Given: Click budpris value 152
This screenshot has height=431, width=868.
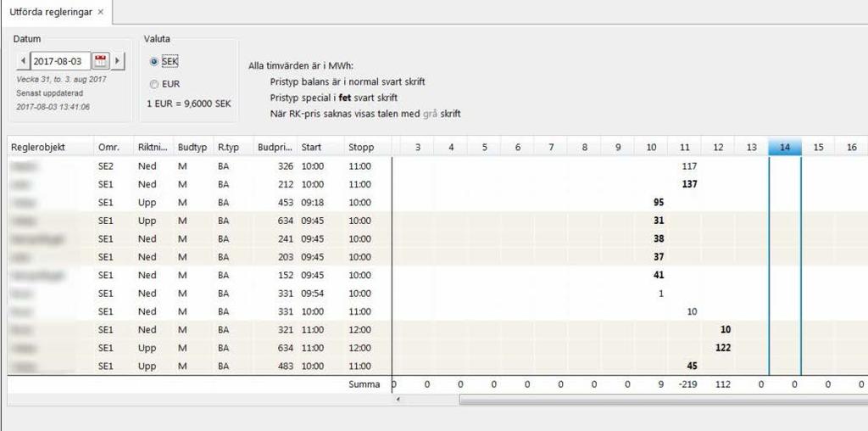Looking at the screenshot, I should [287, 275].
